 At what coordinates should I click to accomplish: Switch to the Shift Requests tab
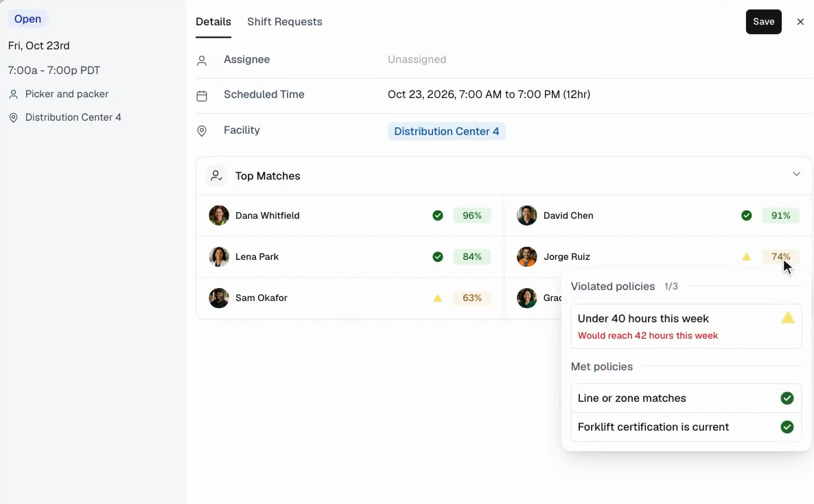(284, 22)
